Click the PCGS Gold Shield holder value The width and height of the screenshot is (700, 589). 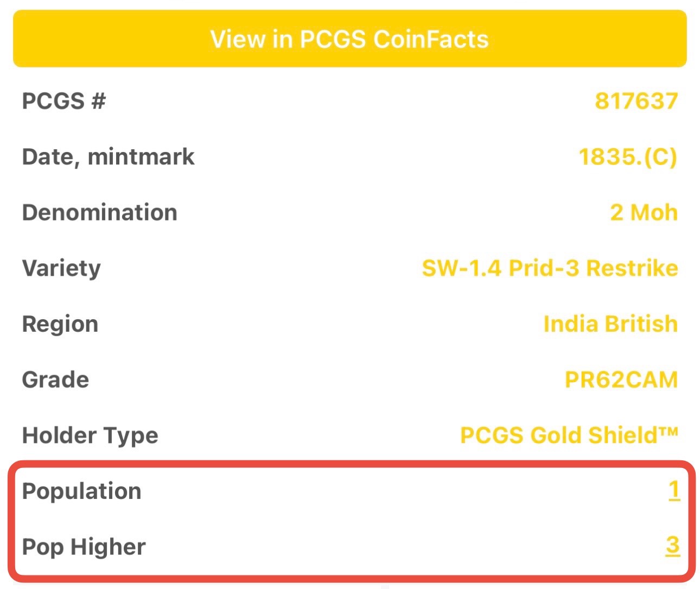pos(569,435)
